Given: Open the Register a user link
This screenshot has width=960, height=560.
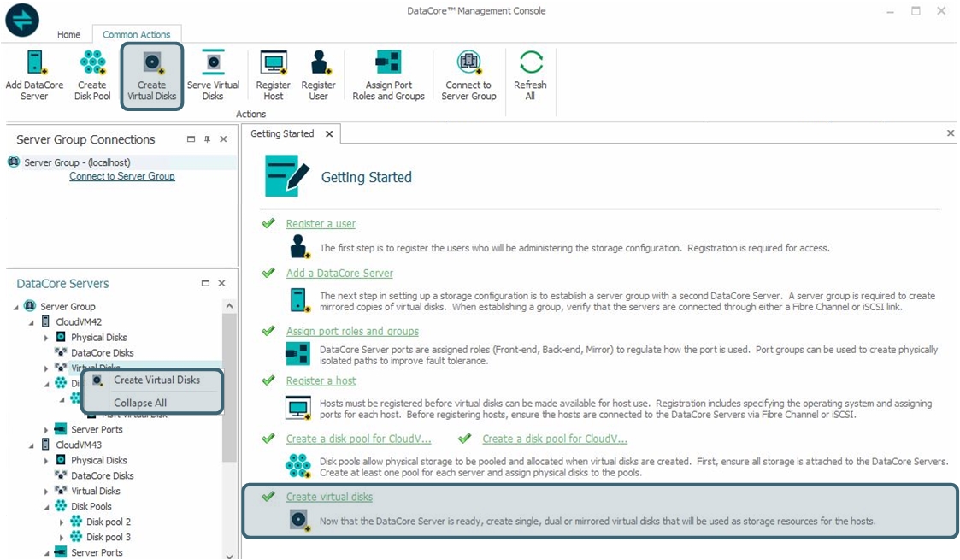Looking at the screenshot, I should 321,224.
